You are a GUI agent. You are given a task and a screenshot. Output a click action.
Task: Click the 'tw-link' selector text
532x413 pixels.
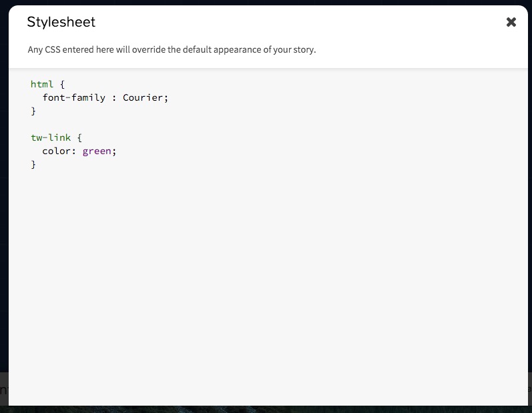tap(49, 137)
